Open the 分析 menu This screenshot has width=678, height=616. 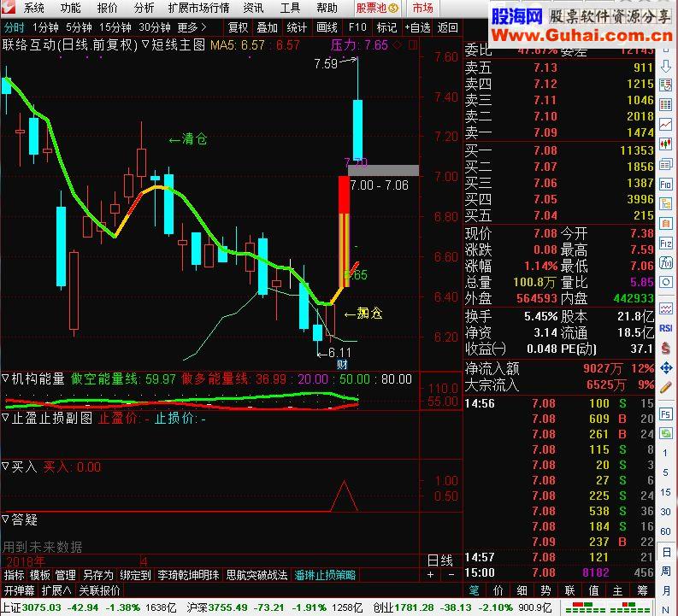(144, 8)
